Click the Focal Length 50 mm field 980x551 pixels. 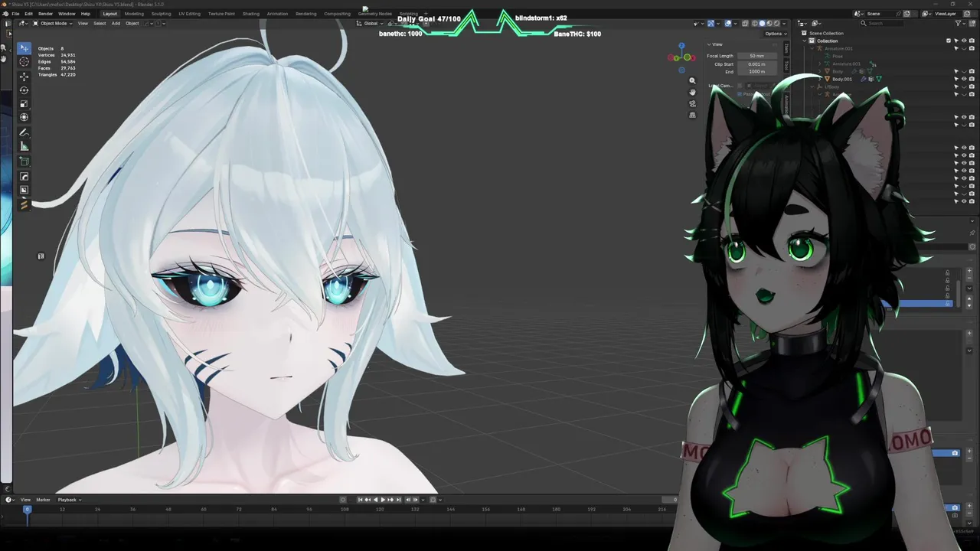point(757,56)
